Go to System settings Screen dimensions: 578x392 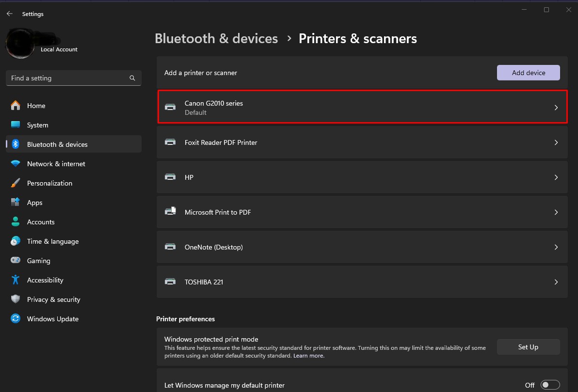(x=74, y=125)
